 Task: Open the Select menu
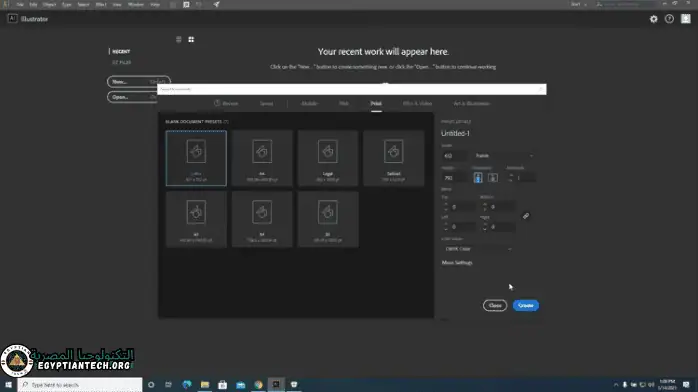tap(83, 4)
